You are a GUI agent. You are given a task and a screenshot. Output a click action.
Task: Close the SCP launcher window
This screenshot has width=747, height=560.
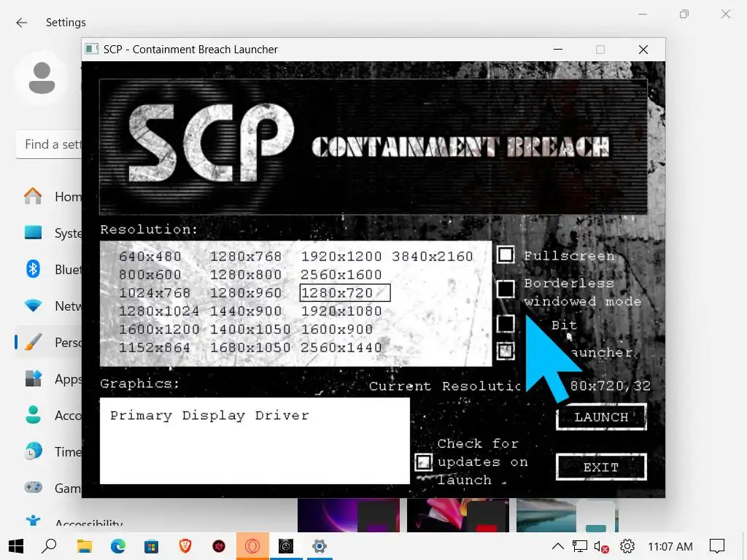coord(643,49)
